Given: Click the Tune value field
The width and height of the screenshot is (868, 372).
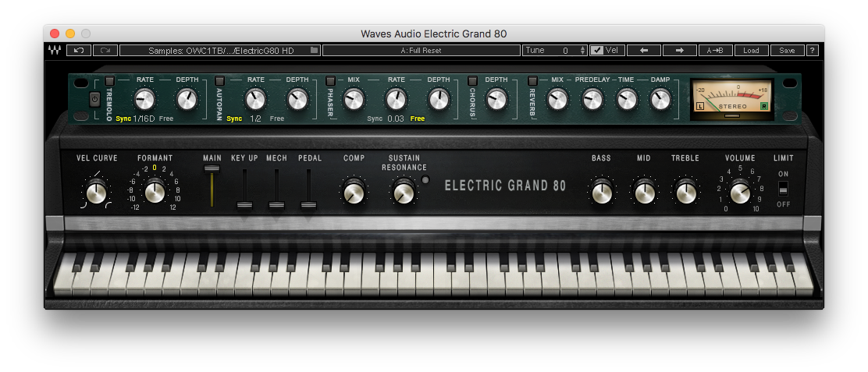Looking at the screenshot, I should pyautogui.click(x=564, y=50).
